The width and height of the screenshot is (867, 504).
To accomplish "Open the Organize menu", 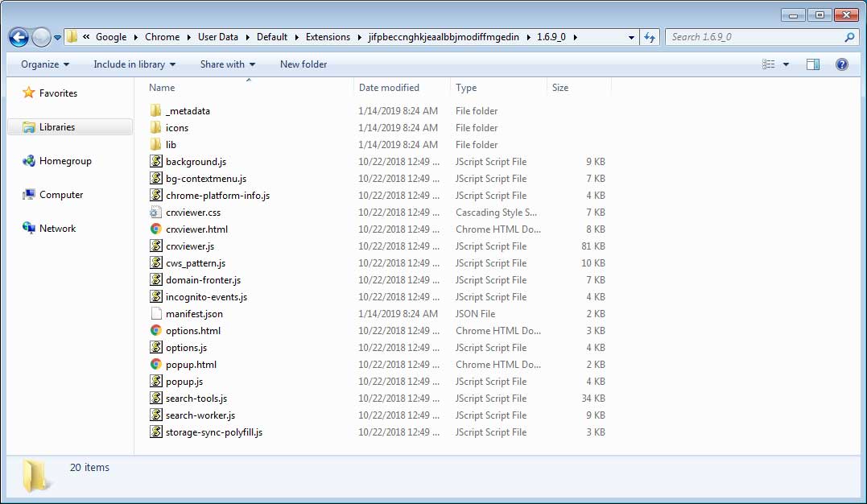I will tap(45, 64).
